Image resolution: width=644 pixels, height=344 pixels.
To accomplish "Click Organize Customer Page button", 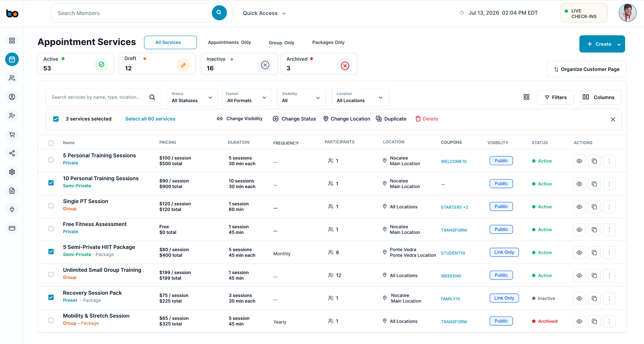I will coord(587,69).
